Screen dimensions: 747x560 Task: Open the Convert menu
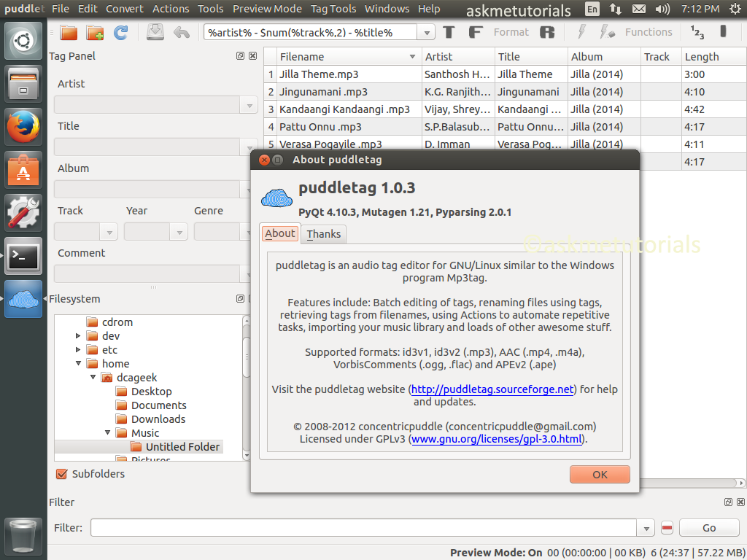point(125,9)
